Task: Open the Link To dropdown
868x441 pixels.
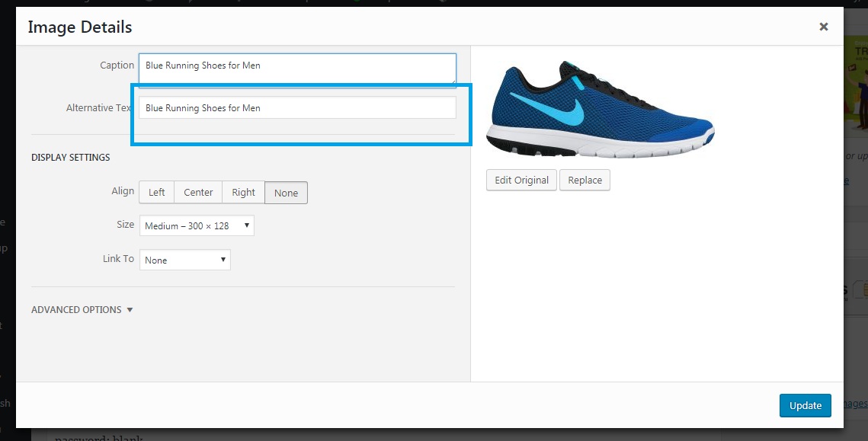Action: tap(185, 260)
